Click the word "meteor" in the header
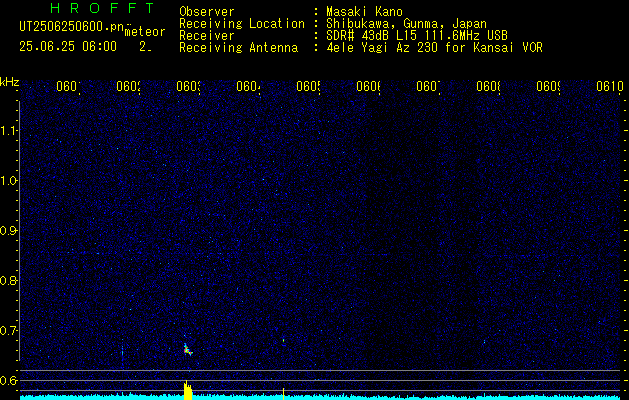This screenshot has height=400, width=629. point(145,32)
